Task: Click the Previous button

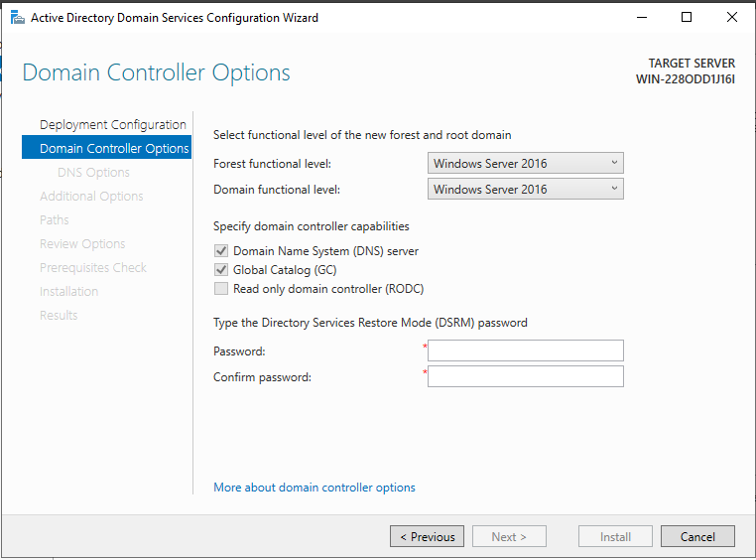Action: 428,536
